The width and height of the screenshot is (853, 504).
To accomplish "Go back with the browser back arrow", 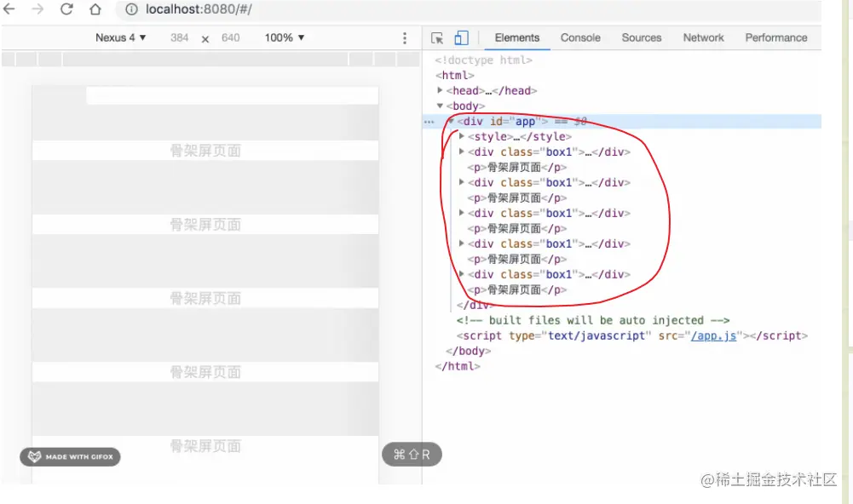I will [x=9, y=9].
